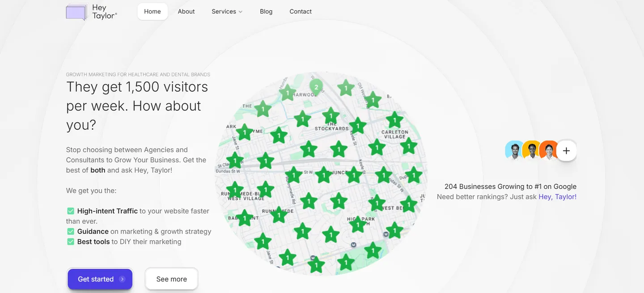This screenshot has height=293, width=644.
Task: Click '204 Businesses Growing to #1 on Google'
Action: pos(510,187)
